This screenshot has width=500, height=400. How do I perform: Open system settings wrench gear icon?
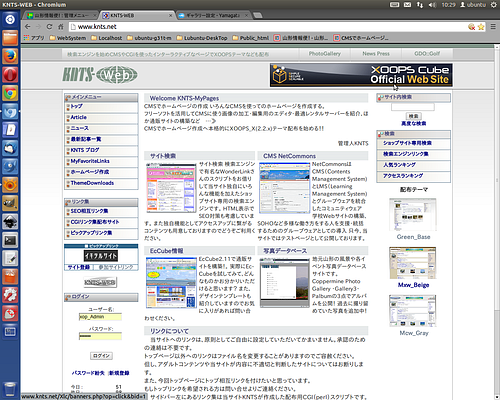point(10,295)
